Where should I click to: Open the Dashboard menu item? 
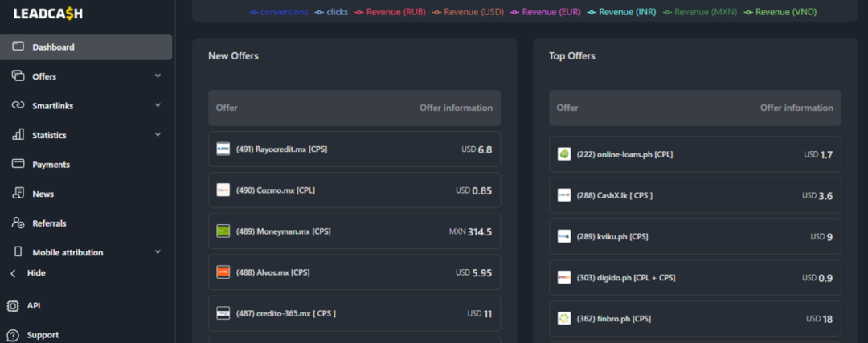pyautogui.click(x=53, y=47)
